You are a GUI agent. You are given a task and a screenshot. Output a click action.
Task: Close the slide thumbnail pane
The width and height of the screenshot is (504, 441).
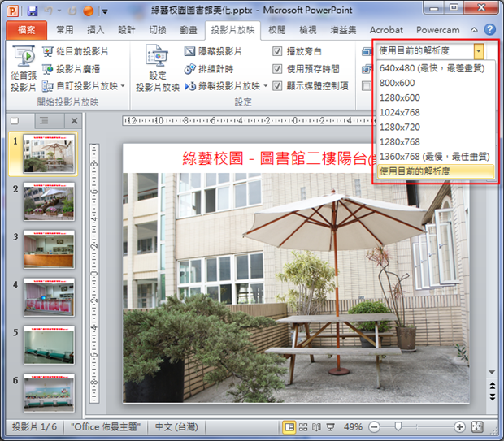coord(74,121)
